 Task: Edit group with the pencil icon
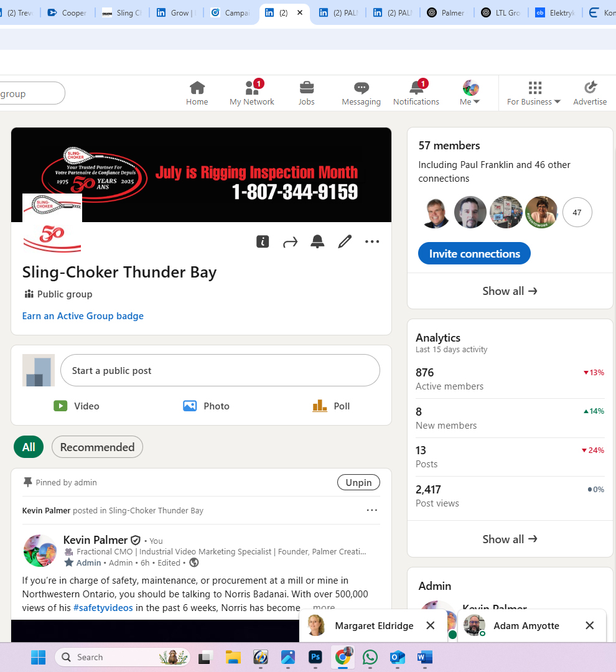click(x=345, y=242)
